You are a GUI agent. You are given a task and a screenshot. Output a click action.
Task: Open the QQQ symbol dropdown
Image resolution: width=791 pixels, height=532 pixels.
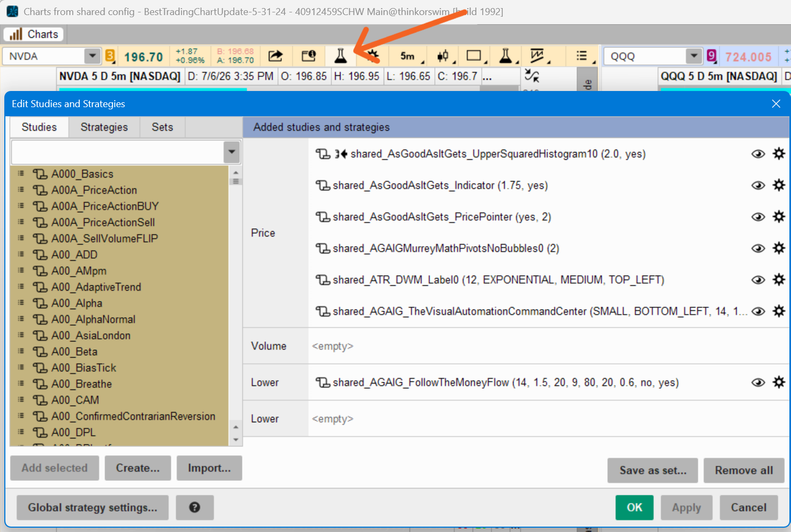click(694, 56)
